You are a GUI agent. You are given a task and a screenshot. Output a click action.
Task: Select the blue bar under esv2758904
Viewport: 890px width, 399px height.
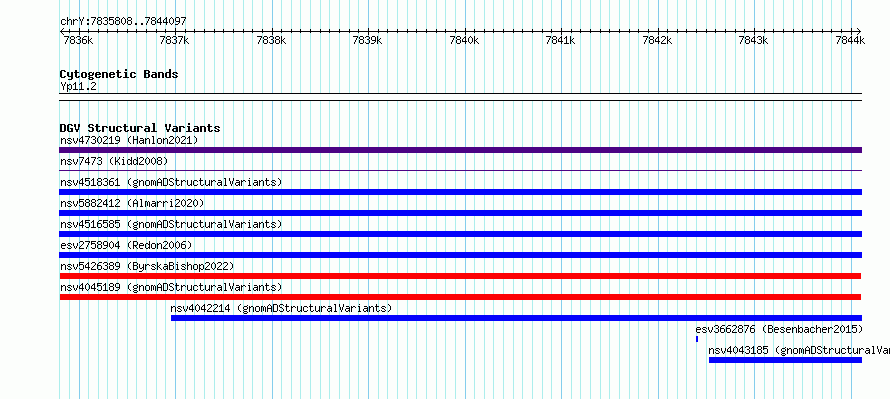[x=460, y=255]
